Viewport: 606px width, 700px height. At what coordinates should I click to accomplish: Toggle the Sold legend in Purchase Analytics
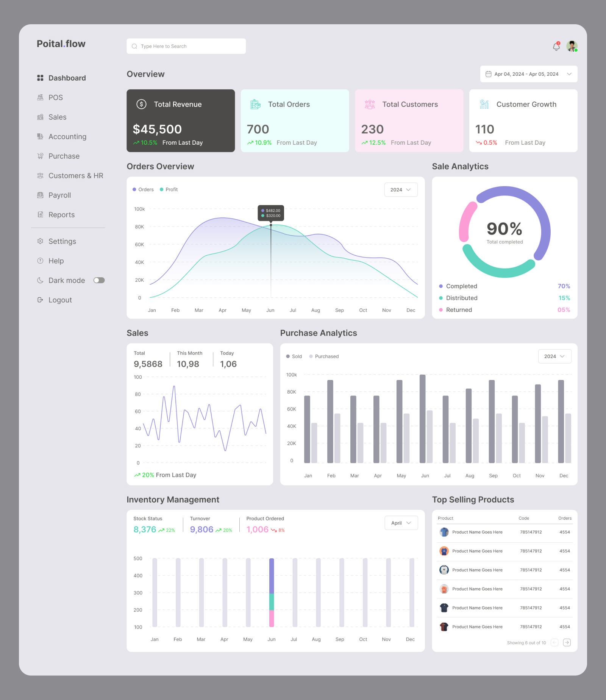294,356
